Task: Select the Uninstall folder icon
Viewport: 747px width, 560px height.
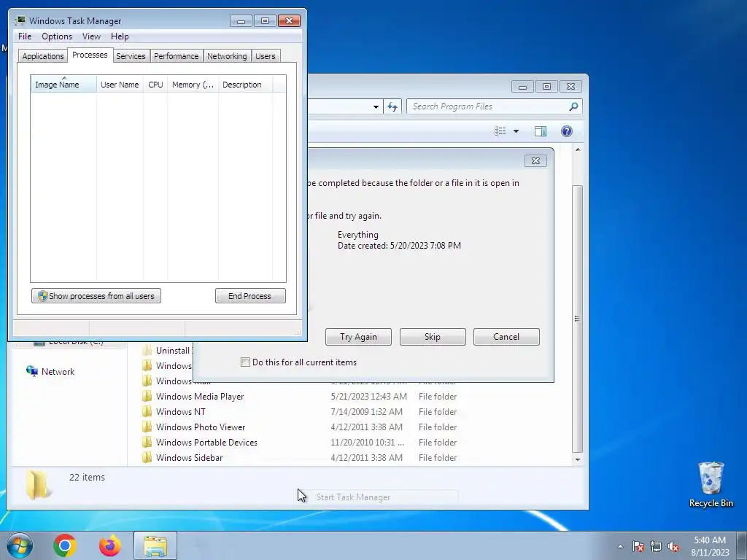Action: click(x=147, y=351)
